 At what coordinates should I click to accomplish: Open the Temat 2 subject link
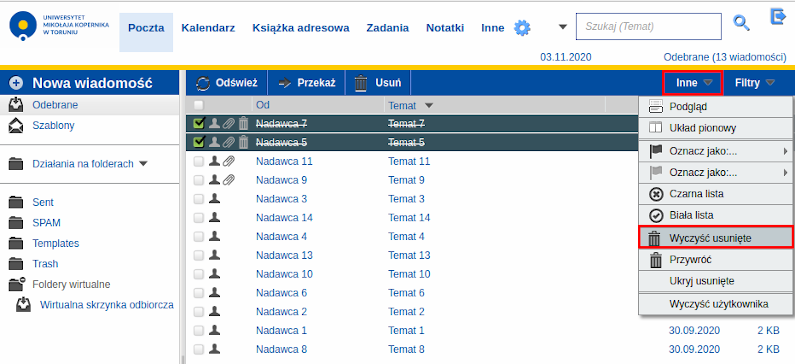[407, 311]
